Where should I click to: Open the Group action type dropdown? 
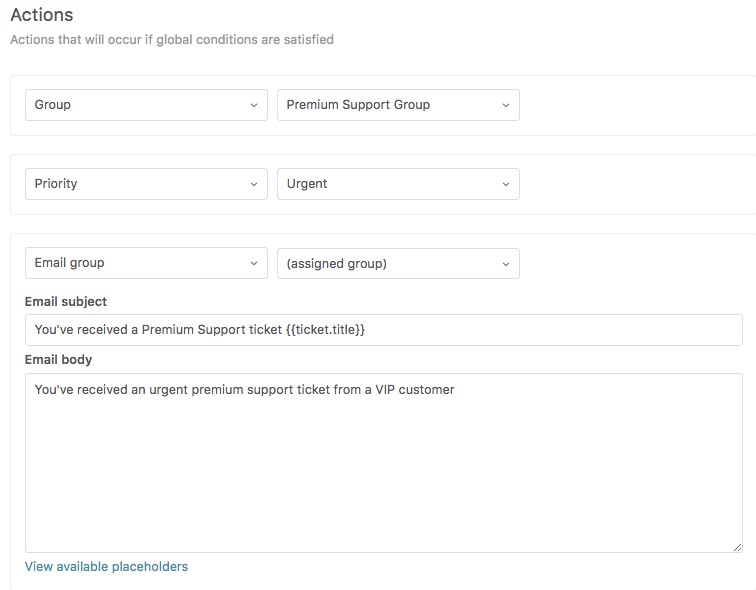(x=145, y=105)
